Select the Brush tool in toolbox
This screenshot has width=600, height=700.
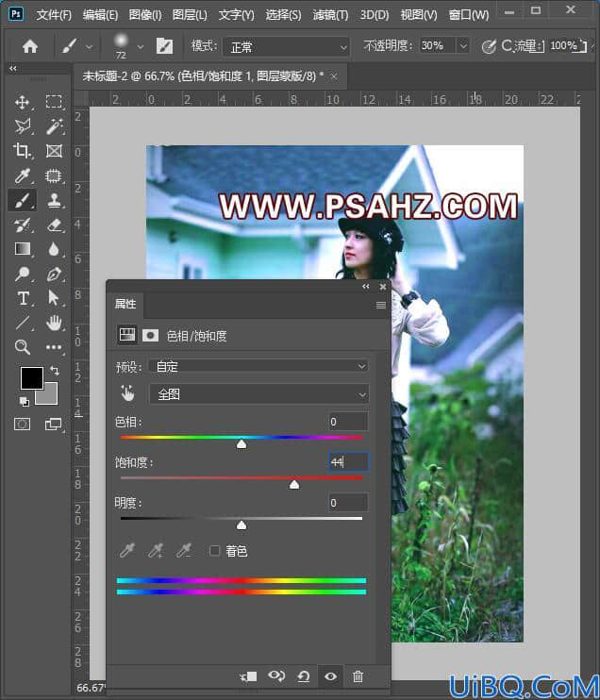[23, 200]
